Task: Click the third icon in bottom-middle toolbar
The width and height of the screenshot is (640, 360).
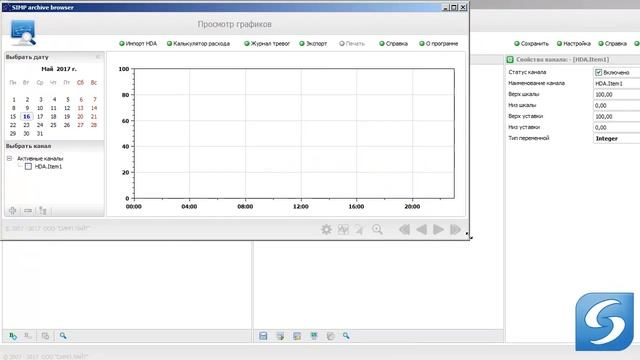Action: coord(297,336)
